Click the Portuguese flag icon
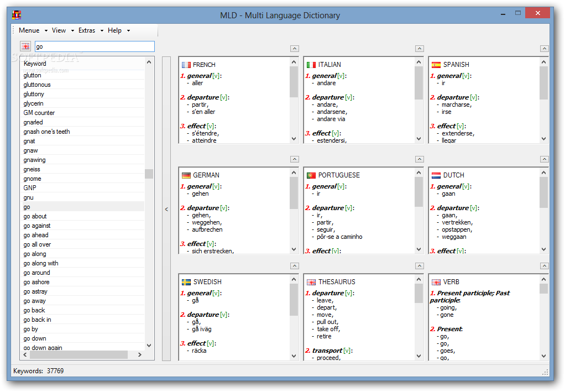The image size is (565, 392). click(x=311, y=175)
